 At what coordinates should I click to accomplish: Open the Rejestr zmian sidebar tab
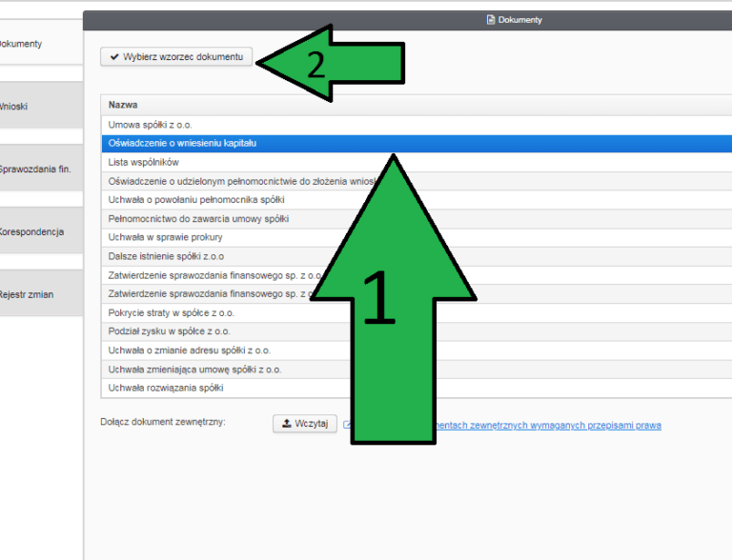41,294
